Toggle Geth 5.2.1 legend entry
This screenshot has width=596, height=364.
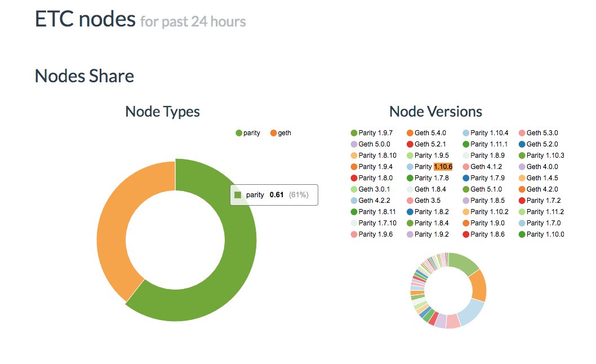(x=426, y=144)
